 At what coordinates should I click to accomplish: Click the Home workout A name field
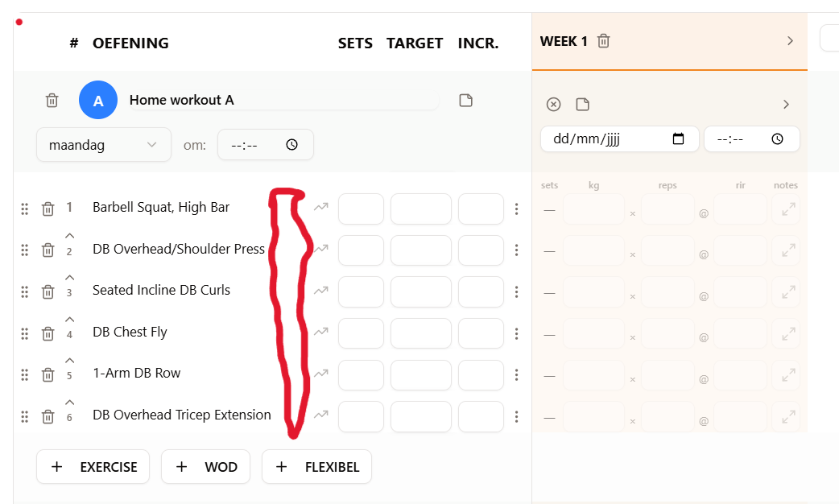pos(283,100)
